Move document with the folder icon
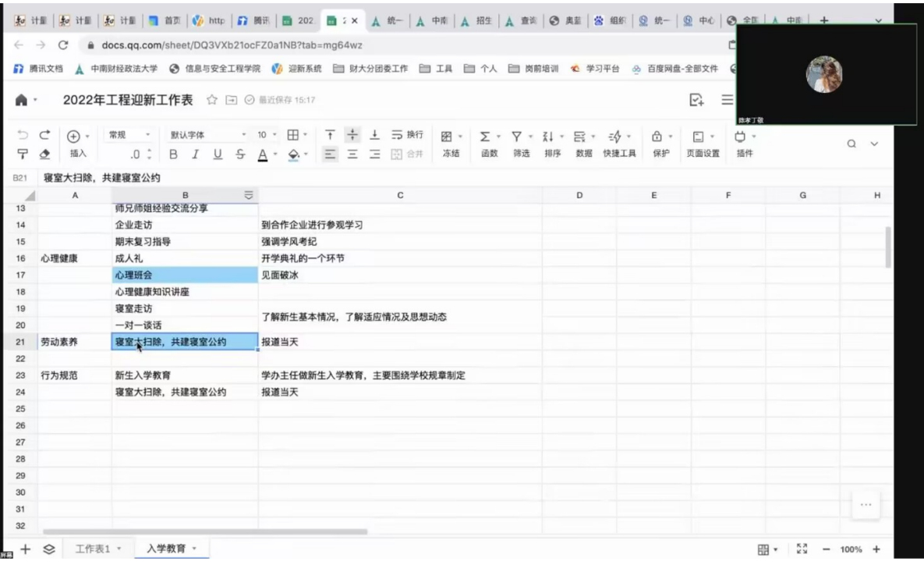This screenshot has width=924, height=565. (x=231, y=100)
